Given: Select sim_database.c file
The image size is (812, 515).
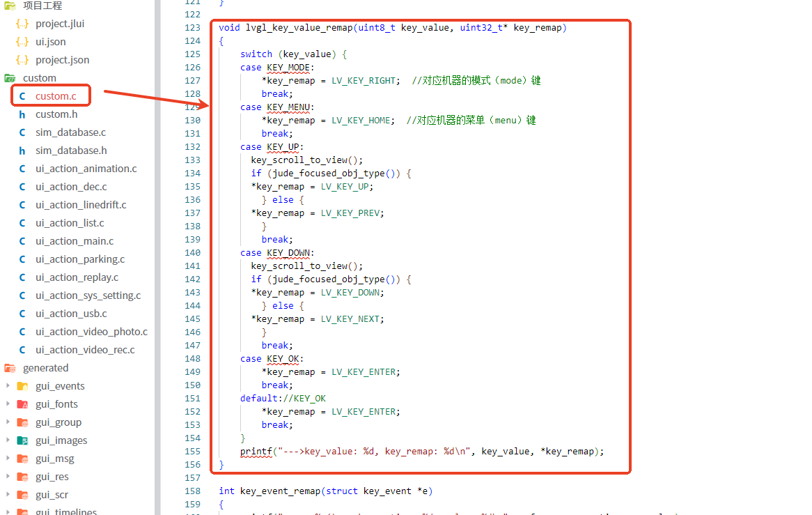Looking at the screenshot, I should pyautogui.click(x=70, y=132).
